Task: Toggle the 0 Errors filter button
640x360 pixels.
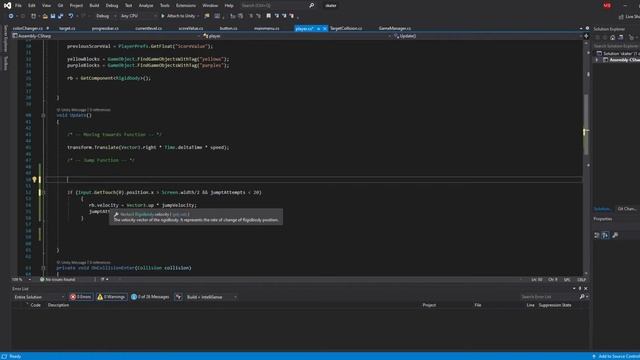Action: 81,297
